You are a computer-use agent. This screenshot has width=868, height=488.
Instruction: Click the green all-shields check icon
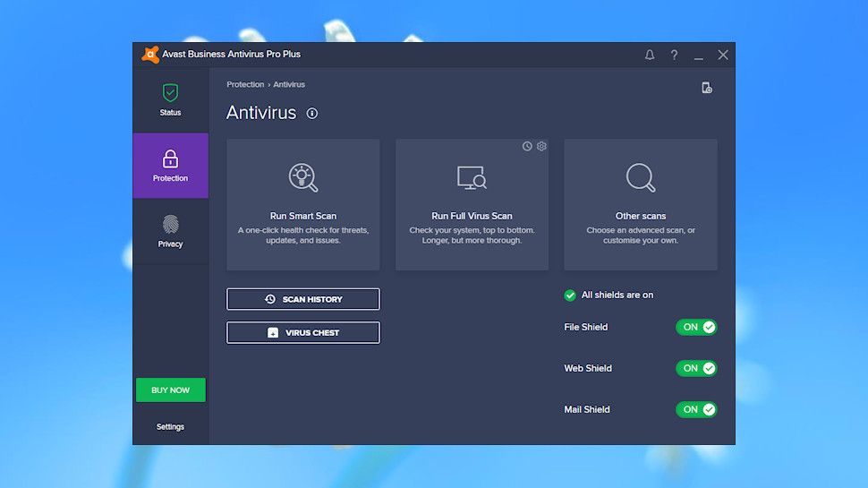click(x=570, y=295)
